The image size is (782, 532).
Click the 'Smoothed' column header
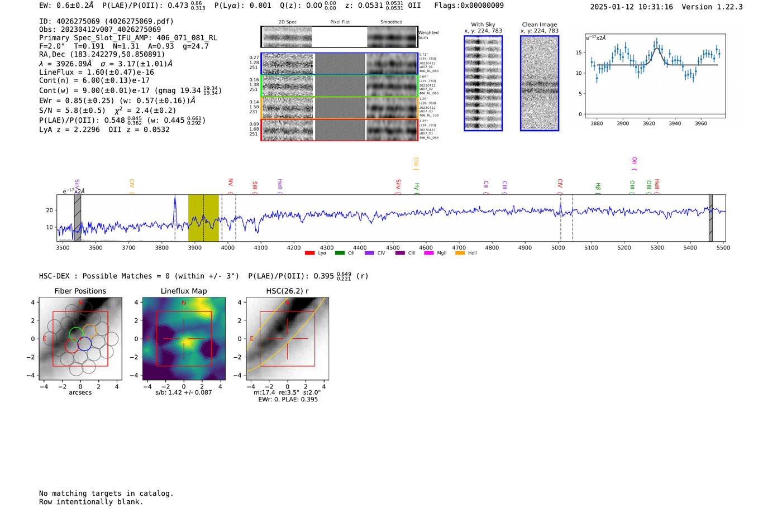[391, 22]
